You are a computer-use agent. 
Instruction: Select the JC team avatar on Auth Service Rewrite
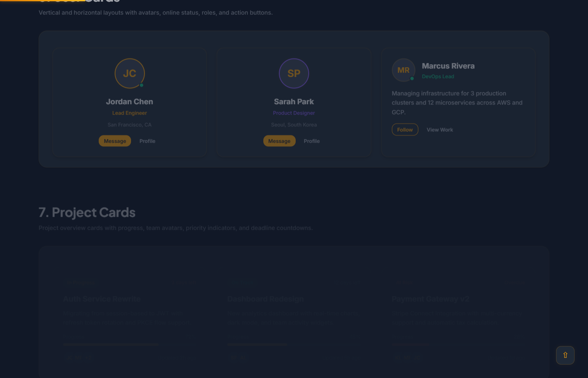tap(69, 357)
